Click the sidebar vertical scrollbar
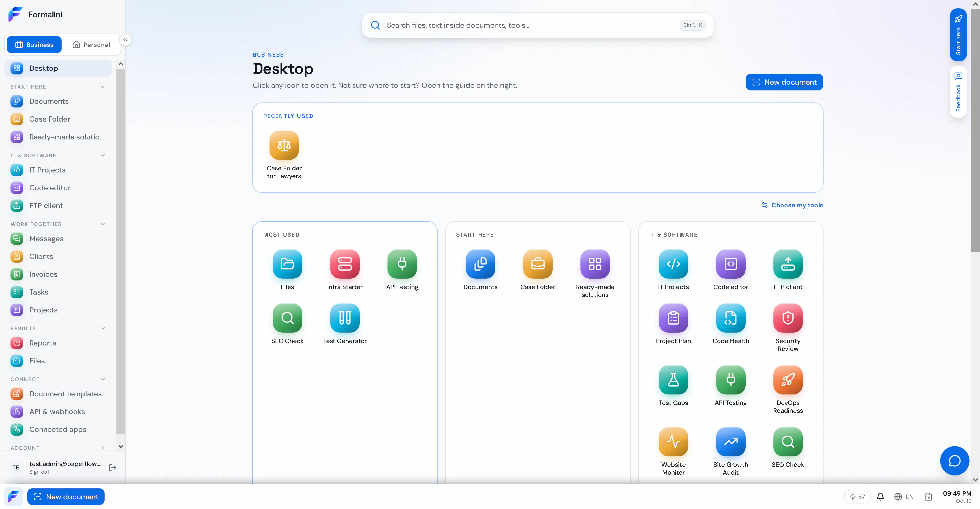The height and width of the screenshot is (509, 980). pyautogui.click(x=121, y=251)
